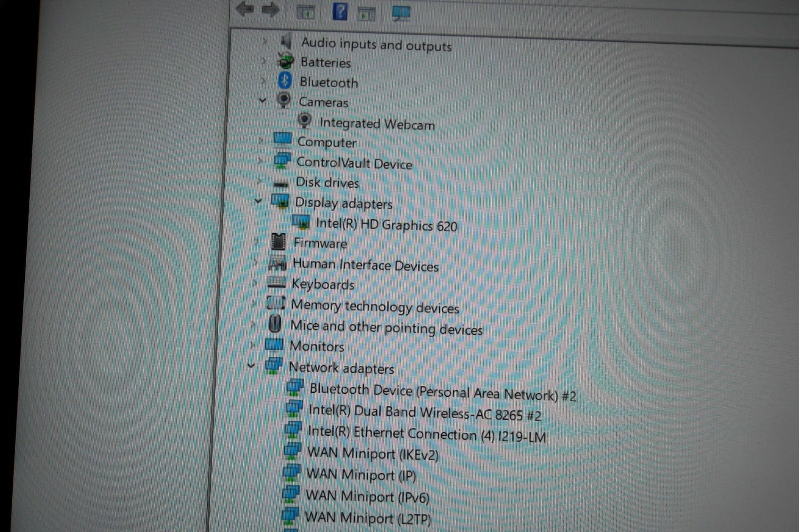Click the Disk drives icon
Image resolution: width=799 pixels, height=532 pixels.
[281, 184]
